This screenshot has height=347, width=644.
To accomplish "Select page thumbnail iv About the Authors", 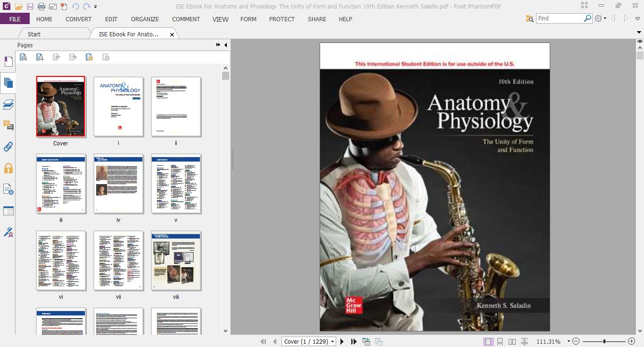I will (x=118, y=184).
